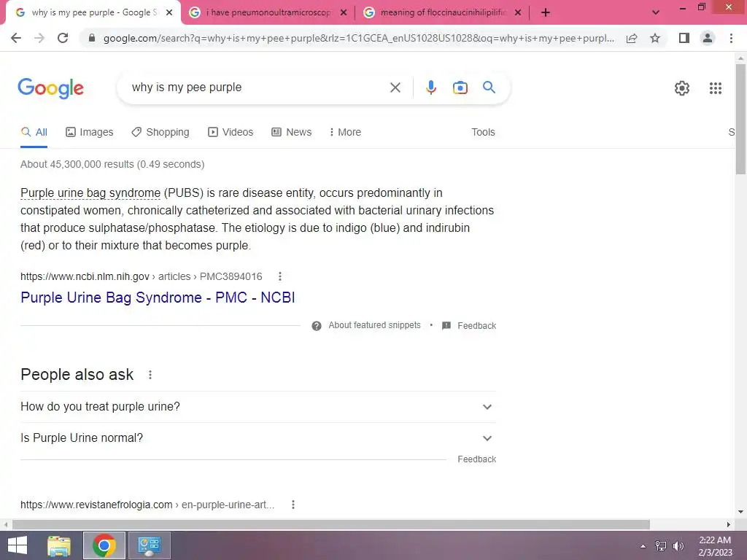Close the floccinaucinihilipilification tab
The height and width of the screenshot is (560, 747).
518,13
